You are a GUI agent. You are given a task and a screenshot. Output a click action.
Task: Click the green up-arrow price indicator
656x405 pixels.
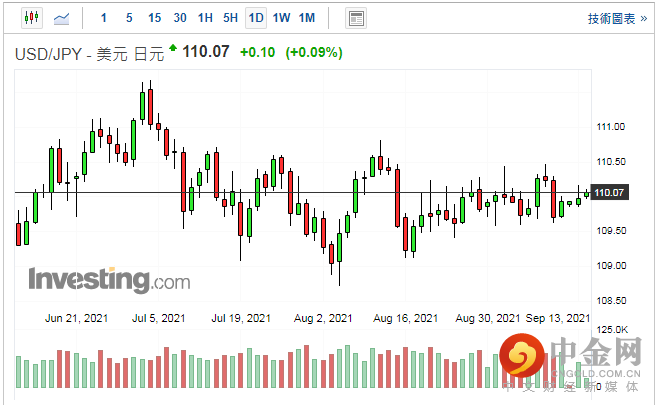click(x=174, y=47)
